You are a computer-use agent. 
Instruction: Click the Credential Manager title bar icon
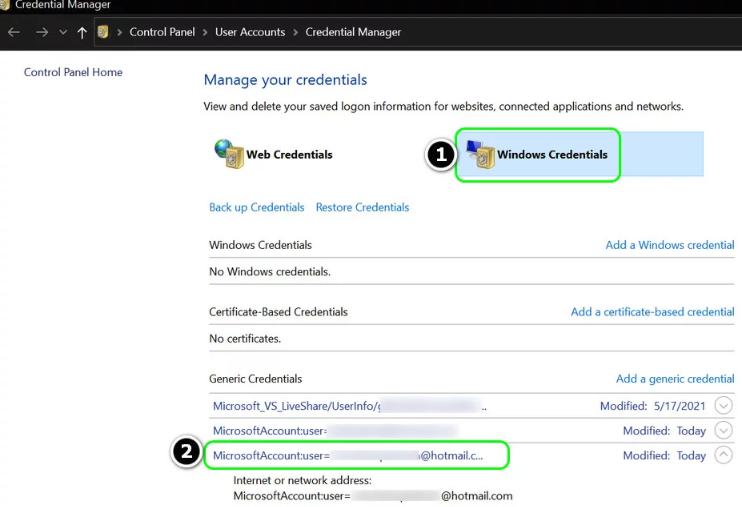tap(5, 4)
